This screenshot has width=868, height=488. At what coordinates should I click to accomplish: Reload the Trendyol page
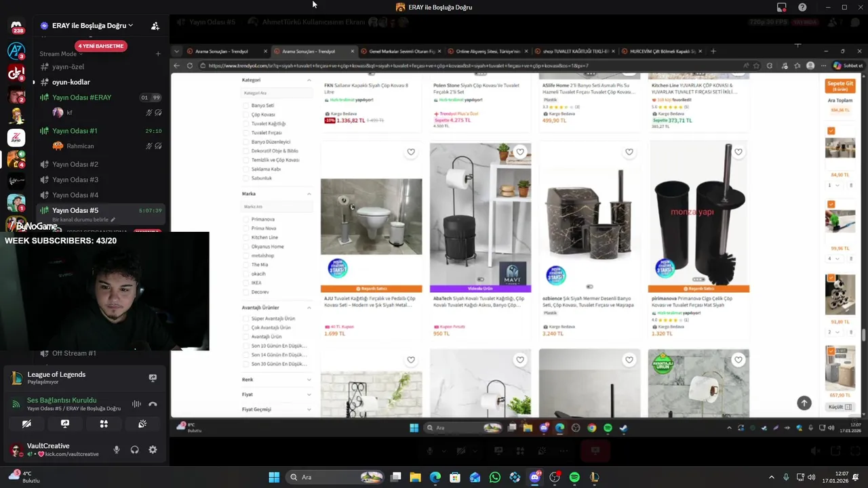coord(190,66)
